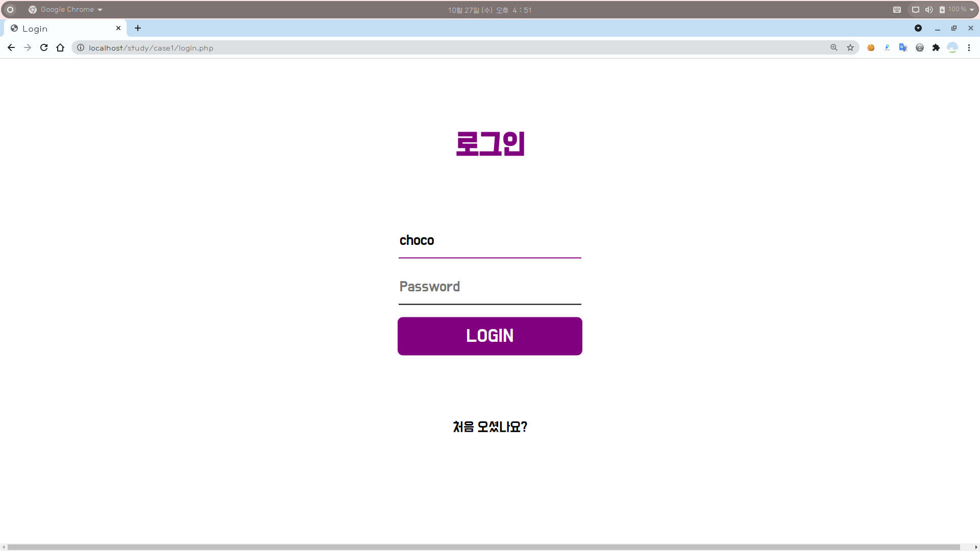Click the cookie extension icon

[x=871, y=47]
